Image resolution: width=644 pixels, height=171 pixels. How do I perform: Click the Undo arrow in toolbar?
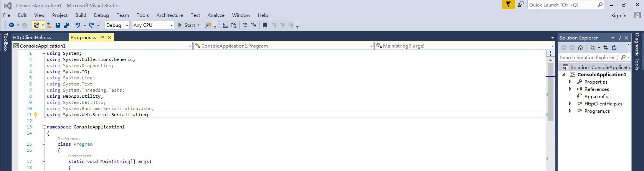(78, 25)
